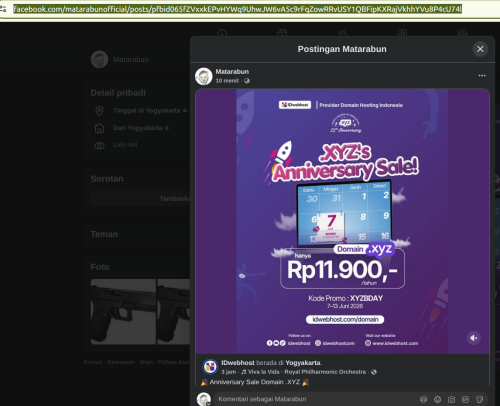Click the public audience globe icon
Image resolution: width=500 pixels, height=406 pixels.
pos(247,81)
